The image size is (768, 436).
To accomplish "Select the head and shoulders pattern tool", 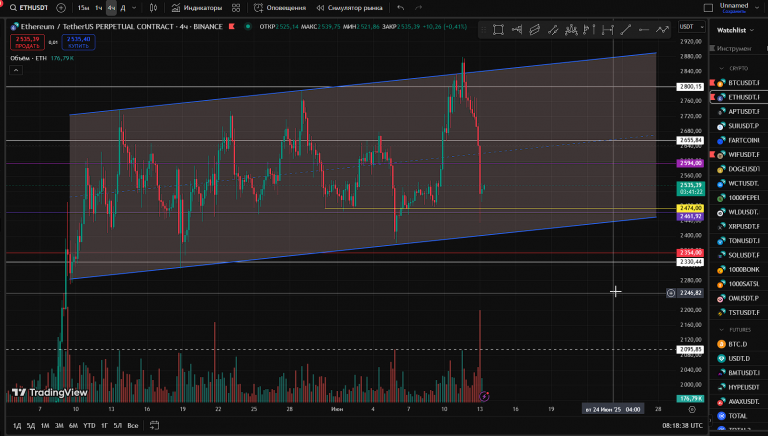I will pyautogui.click(x=571, y=30).
